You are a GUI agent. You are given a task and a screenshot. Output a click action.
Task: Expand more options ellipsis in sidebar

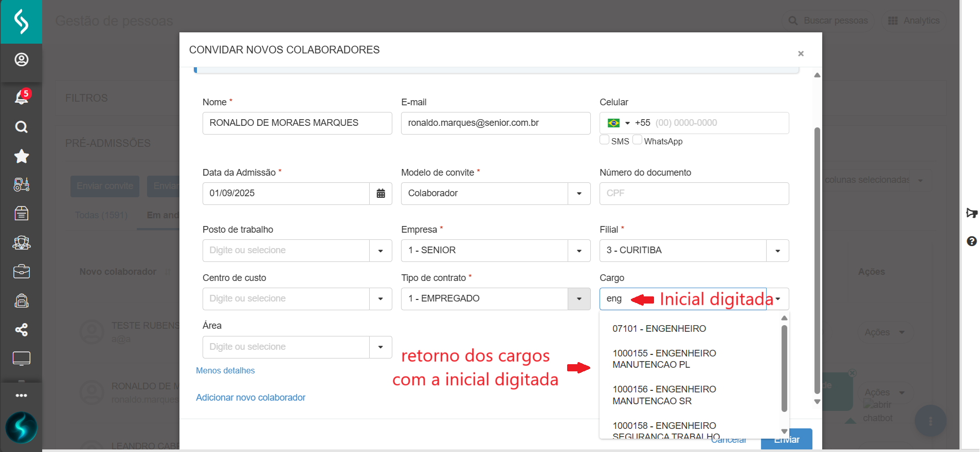pos(21,395)
